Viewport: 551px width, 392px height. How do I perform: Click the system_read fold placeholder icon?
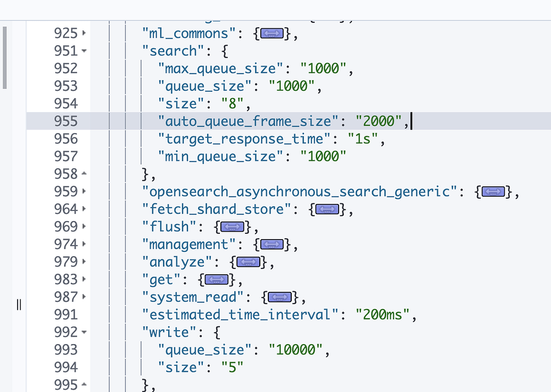(x=279, y=297)
